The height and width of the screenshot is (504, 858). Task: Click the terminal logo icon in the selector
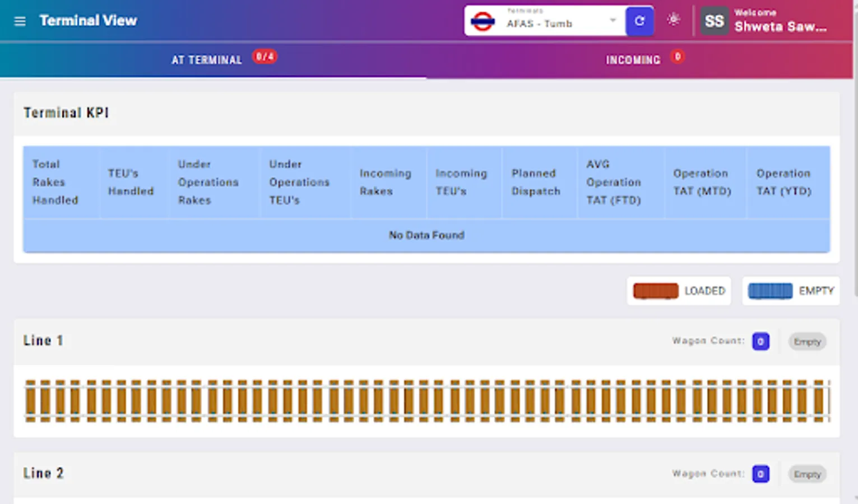(483, 22)
